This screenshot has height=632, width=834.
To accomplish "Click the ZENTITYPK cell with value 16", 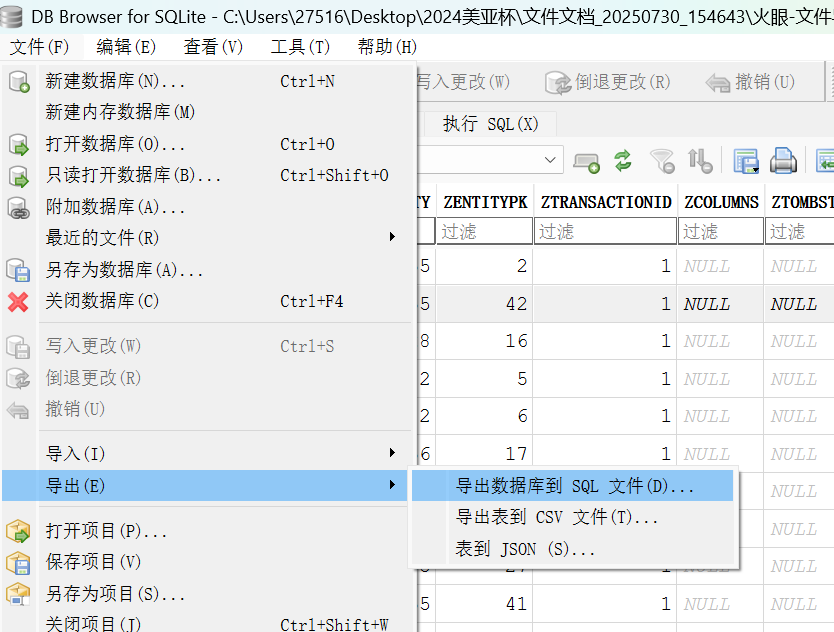I will point(485,341).
